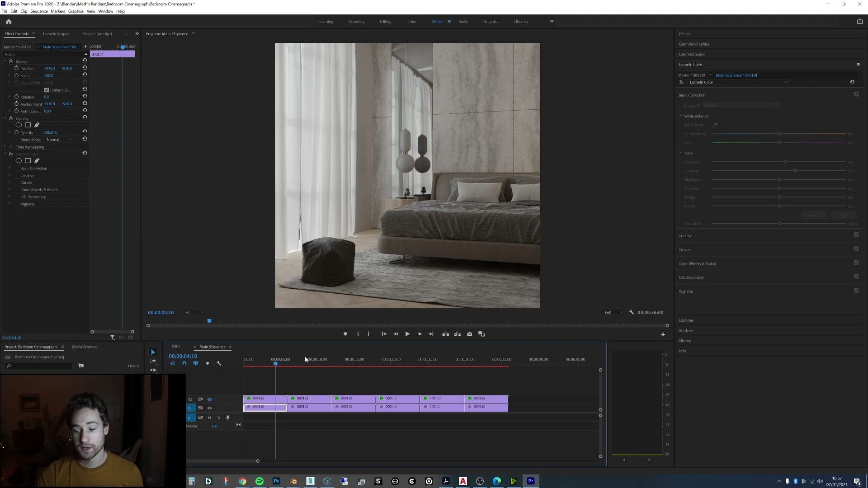The width and height of the screenshot is (868, 488).
Task: Reset Position parameter
Action: [x=85, y=68]
